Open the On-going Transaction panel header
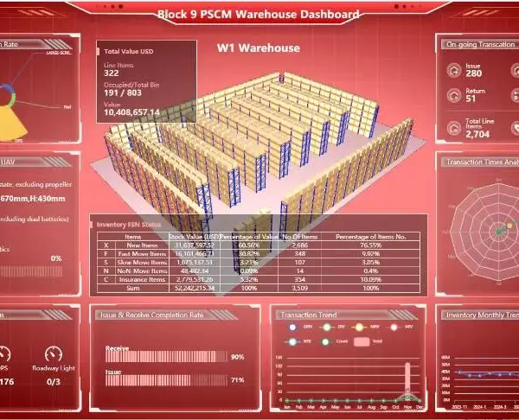Viewport: 519px width, 420px height. tap(480, 44)
